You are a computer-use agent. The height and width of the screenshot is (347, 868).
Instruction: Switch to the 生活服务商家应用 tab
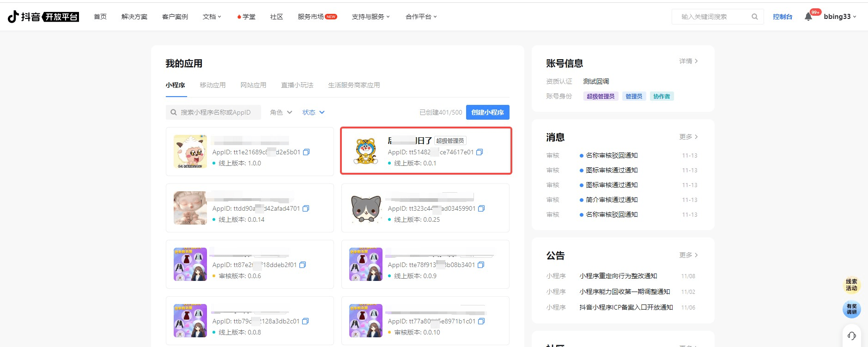pyautogui.click(x=354, y=85)
